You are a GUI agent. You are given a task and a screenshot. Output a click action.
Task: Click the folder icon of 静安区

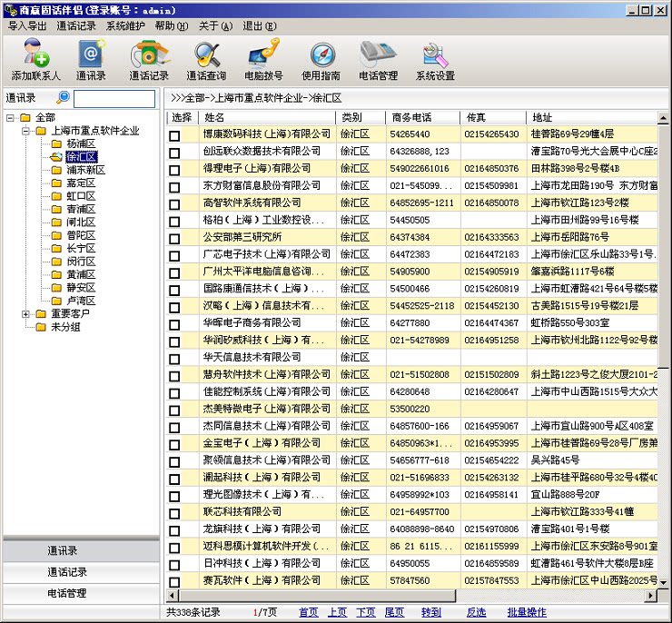coord(56,288)
